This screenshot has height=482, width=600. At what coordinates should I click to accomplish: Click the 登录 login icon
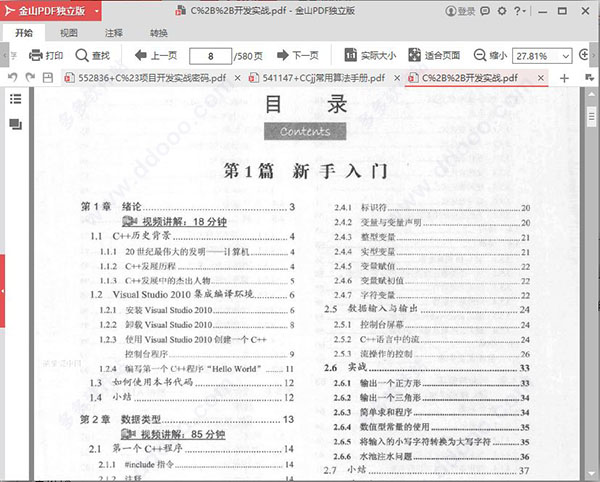pyautogui.click(x=460, y=11)
